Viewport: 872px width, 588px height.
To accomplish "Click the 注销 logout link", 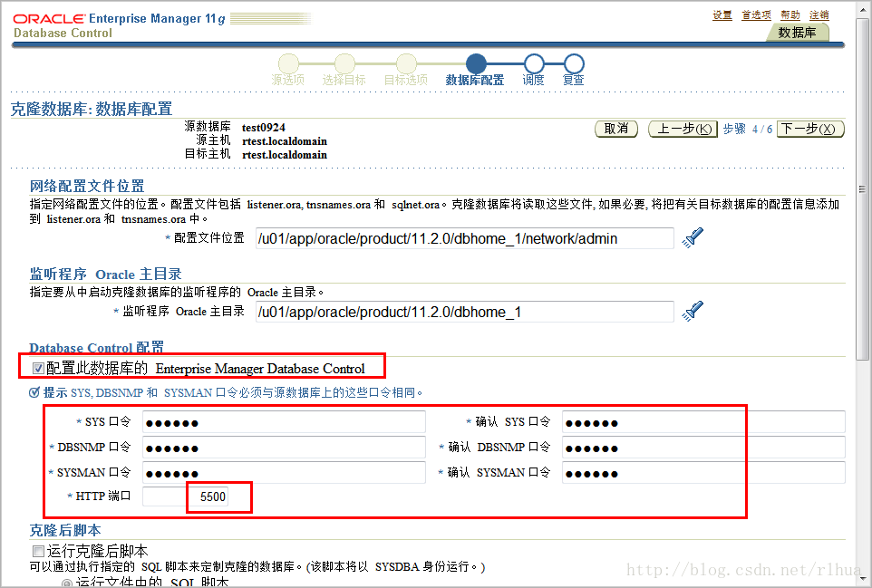I will [x=819, y=15].
